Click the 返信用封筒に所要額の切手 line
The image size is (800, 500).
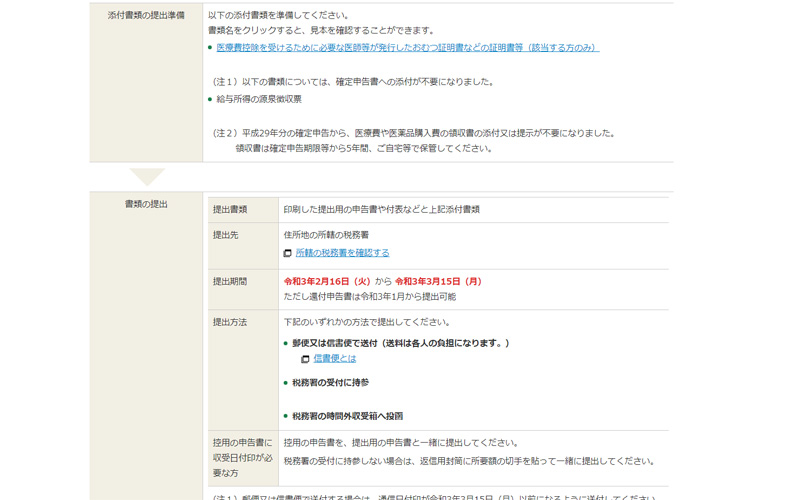(469, 461)
